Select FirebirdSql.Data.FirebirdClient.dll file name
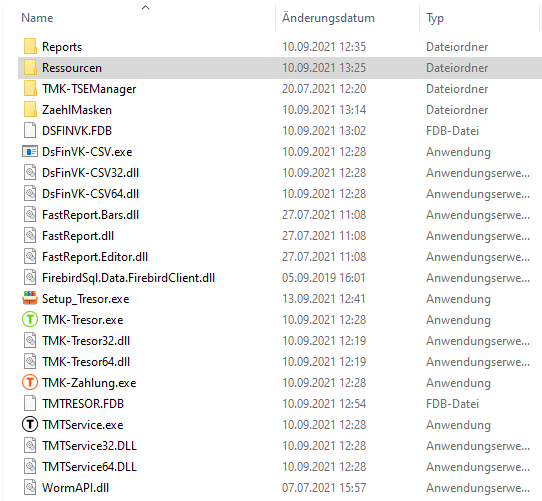 pyautogui.click(x=128, y=278)
